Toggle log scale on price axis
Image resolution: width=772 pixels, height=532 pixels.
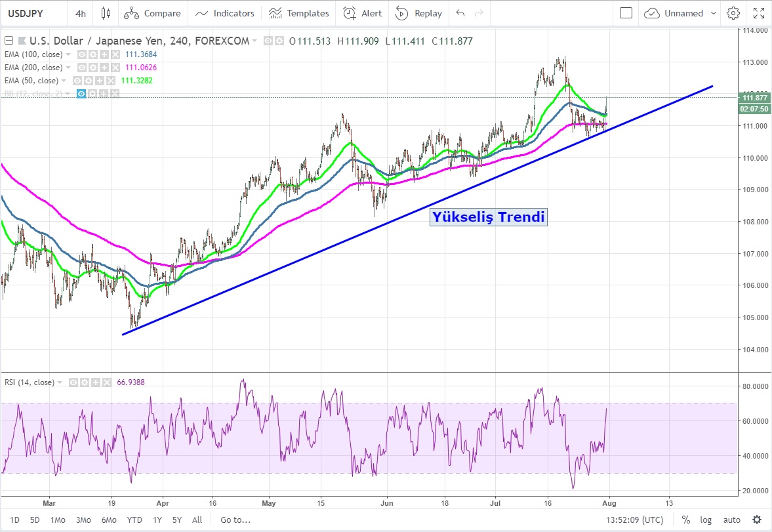[706, 520]
